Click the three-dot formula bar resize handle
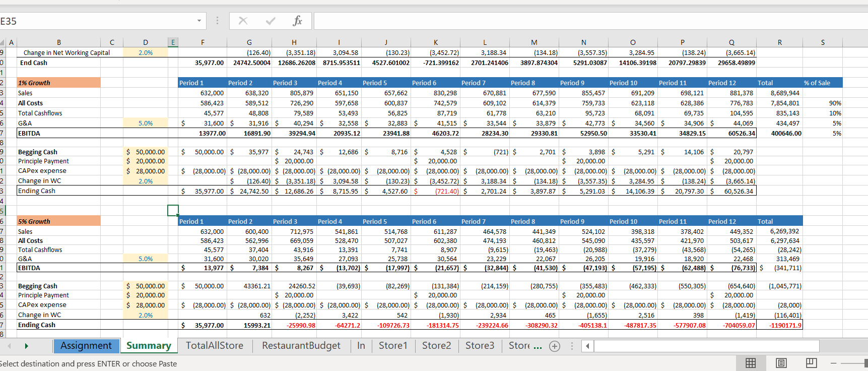The width and height of the screenshot is (868, 371). coord(217,21)
